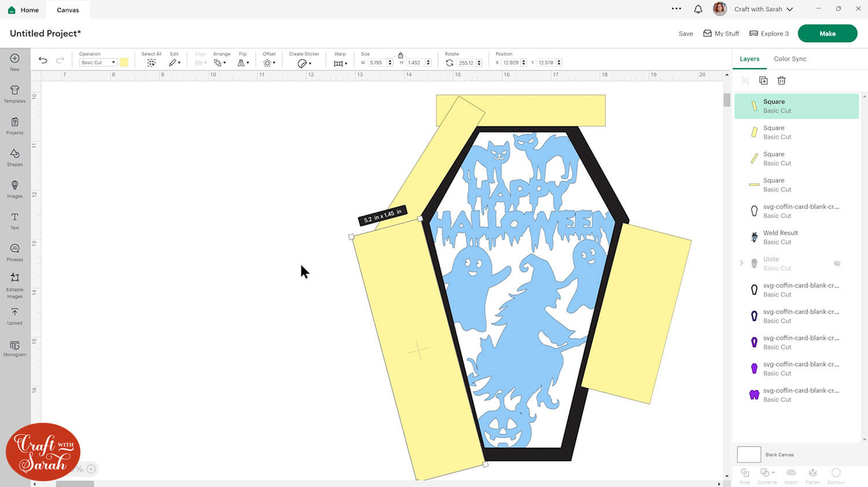Open the Offset dropdown
The height and width of the screenshot is (487, 868).
coord(269,62)
